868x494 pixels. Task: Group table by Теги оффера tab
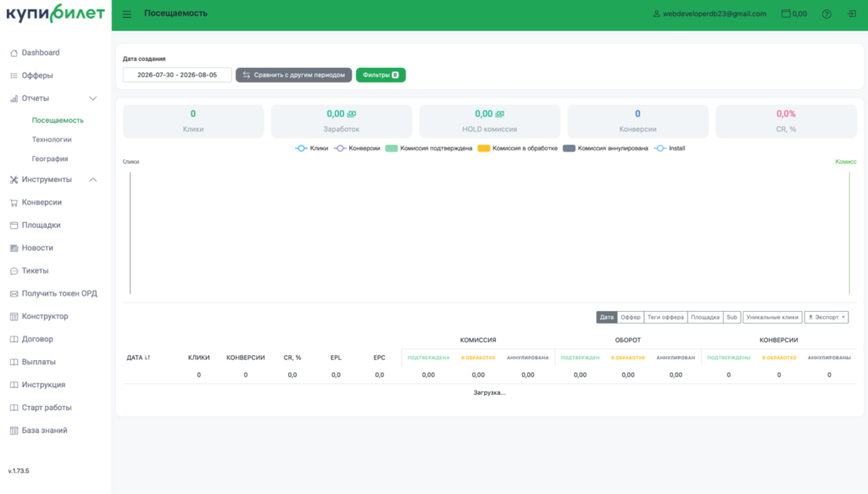pos(665,318)
